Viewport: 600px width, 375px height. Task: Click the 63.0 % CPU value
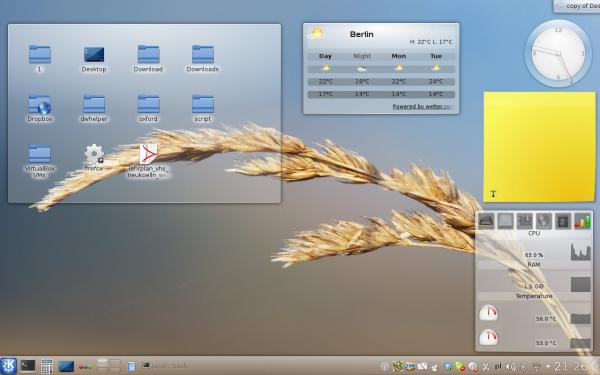(534, 255)
